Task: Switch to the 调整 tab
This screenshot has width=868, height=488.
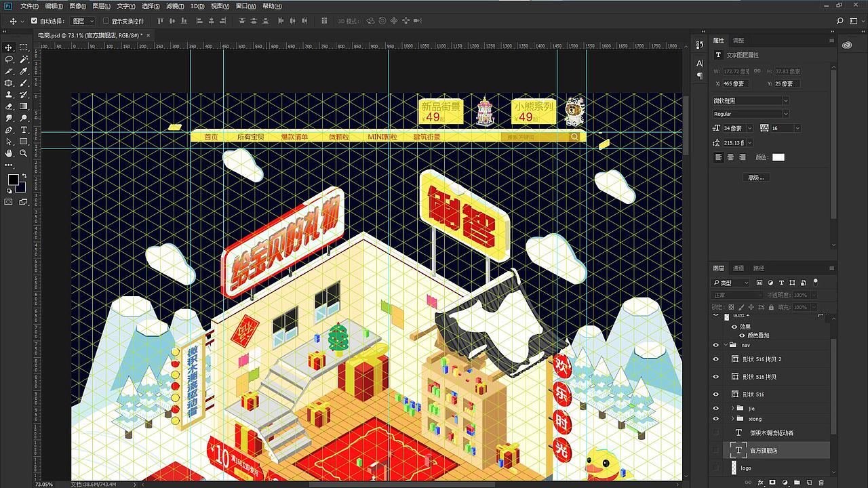Action: [738, 41]
